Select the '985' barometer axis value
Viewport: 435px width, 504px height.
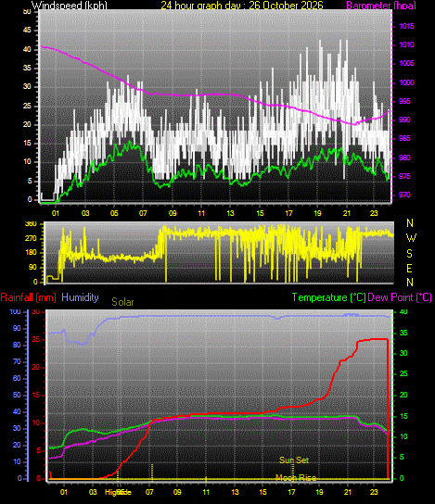[x=404, y=139]
